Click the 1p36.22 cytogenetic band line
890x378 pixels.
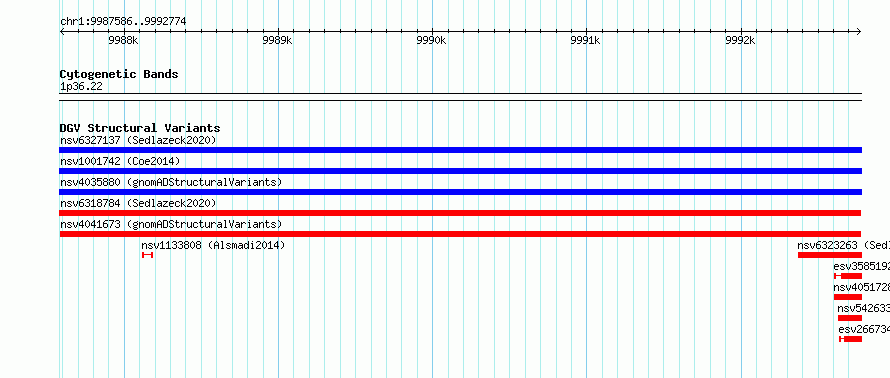pyautogui.click(x=460, y=97)
